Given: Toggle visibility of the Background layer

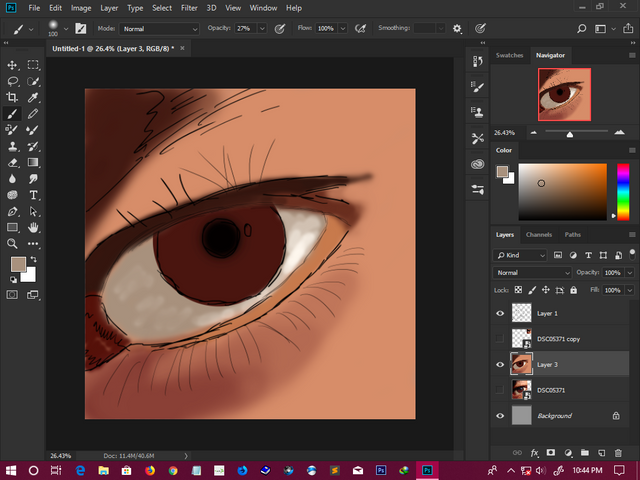Looking at the screenshot, I should click(501, 415).
